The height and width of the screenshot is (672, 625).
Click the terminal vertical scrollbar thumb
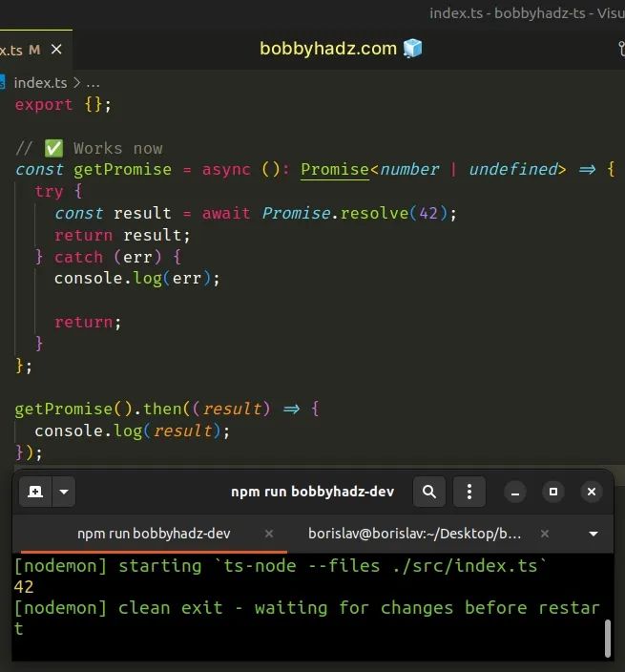[x=608, y=639]
